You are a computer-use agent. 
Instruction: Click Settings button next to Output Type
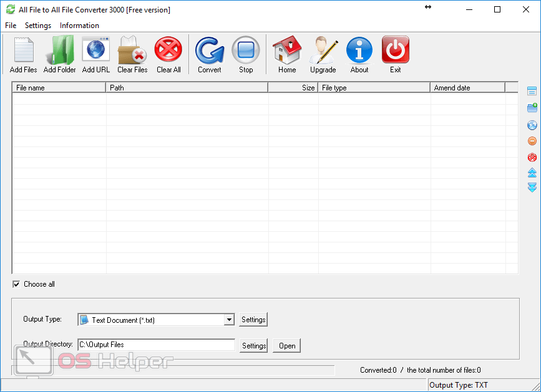[253, 320]
